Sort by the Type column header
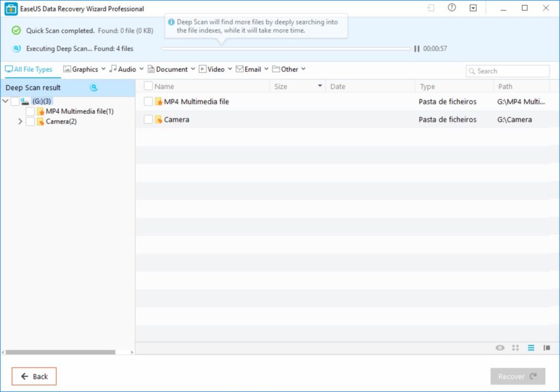Viewport: 560px width, 392px height. point(428,86)
